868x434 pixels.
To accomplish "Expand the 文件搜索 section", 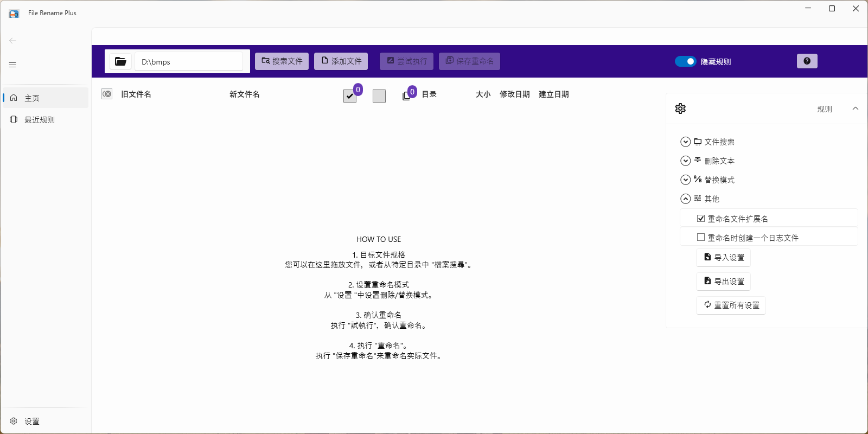I will tap(686, 142).
